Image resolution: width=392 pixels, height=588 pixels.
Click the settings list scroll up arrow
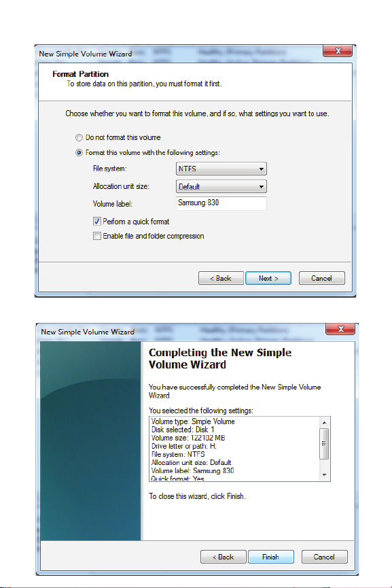tap(325, 422)
